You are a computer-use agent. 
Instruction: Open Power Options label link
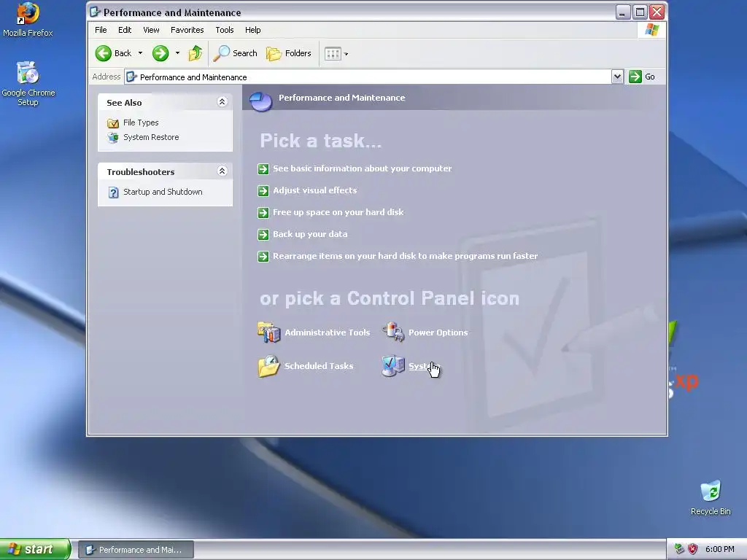pyautogui.click(x=438, y=332)
